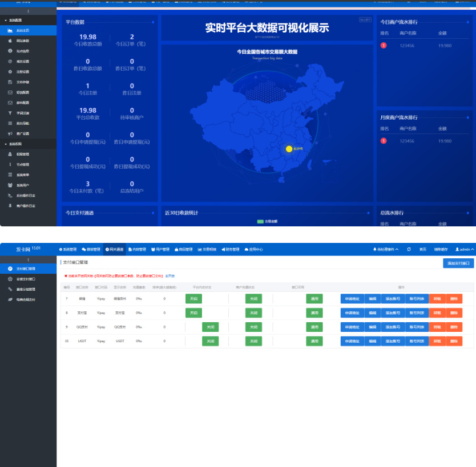
Task: Click the refresh icon in the top bar
Action: 409,249
